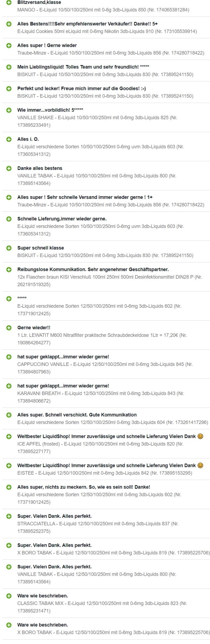Click plus icon next to 'Reibungslose Kommunikation' feedback
210x644 pixels.
coord(9,269)
